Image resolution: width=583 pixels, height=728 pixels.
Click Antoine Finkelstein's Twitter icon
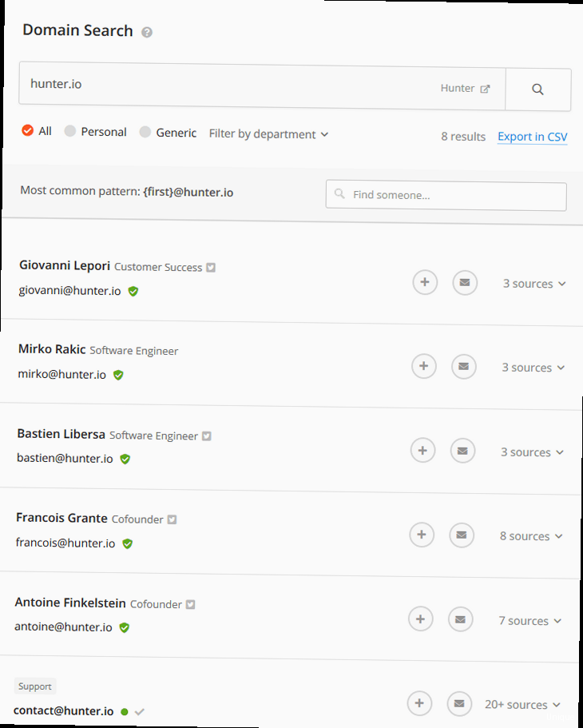click(190, 605)
